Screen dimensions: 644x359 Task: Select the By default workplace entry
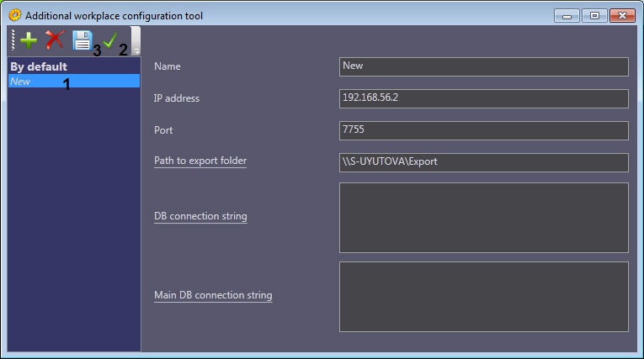39,66
